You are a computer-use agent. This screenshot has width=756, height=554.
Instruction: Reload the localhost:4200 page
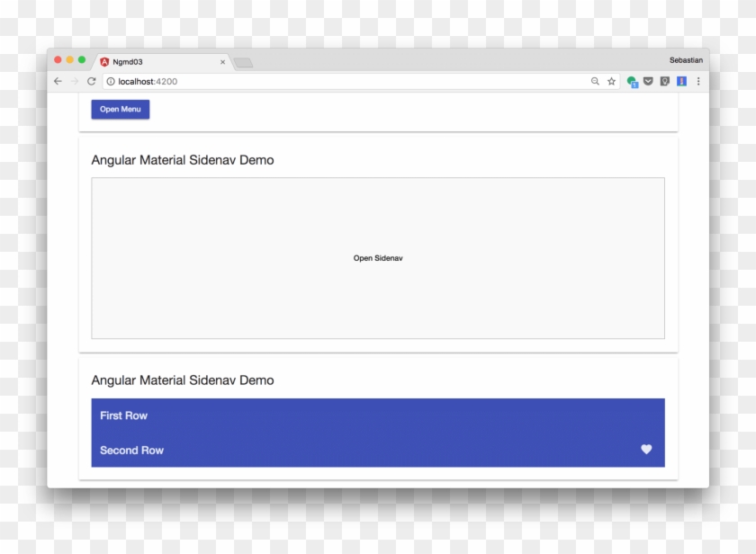pos(91,81)
